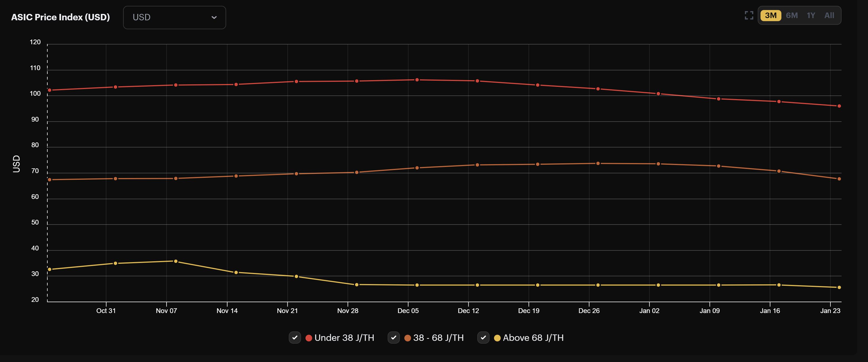Click the chevron arrow in currency selector
Image resolution: width=868 pixels, height=362 pixels.
[214, 18]
